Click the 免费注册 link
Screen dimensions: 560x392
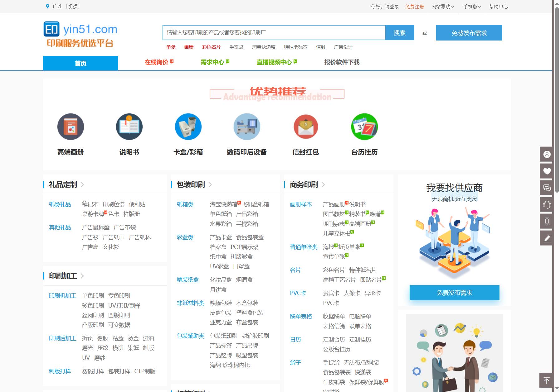(415, 7)
